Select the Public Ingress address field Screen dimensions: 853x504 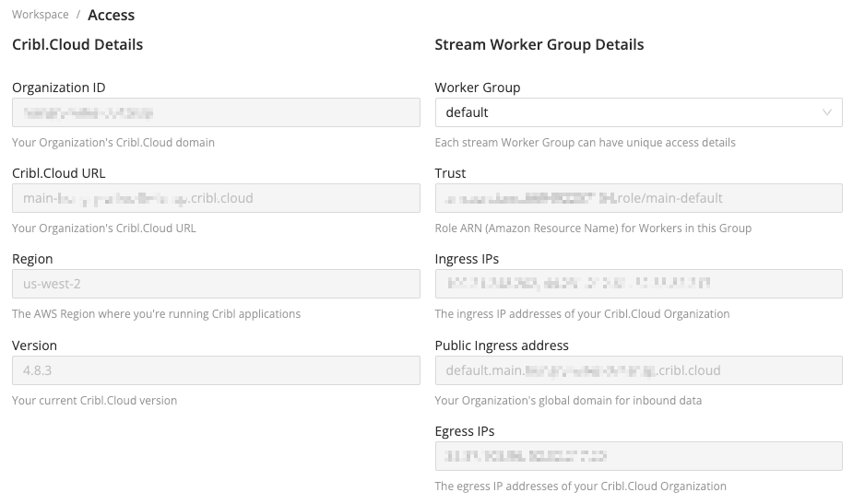639,370
